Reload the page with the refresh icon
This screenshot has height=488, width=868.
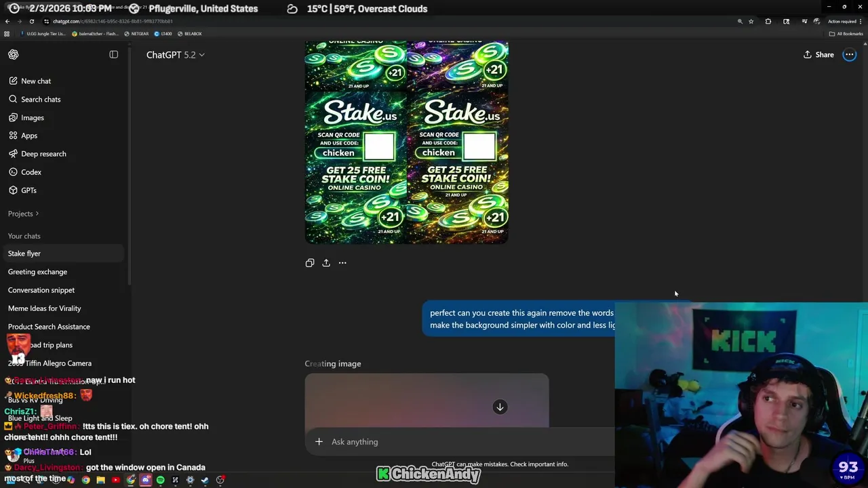[32, 21]
